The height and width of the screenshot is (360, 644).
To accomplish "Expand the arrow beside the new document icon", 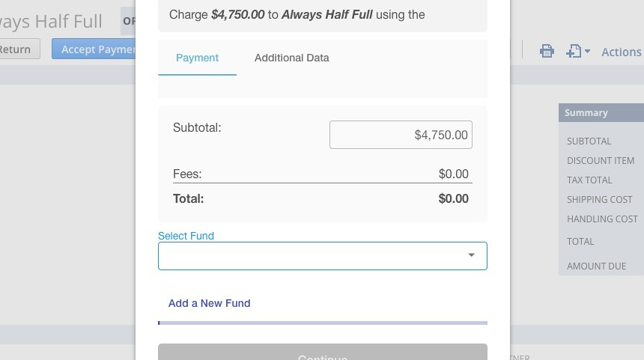I will 587,52.
